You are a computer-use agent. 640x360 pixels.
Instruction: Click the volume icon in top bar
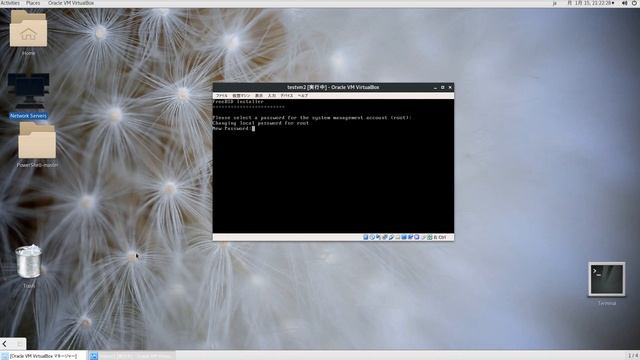624,3
